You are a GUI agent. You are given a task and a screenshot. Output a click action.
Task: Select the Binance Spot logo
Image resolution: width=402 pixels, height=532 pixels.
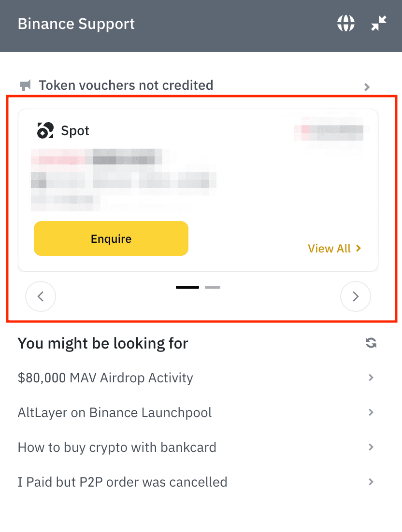[44, 130]
